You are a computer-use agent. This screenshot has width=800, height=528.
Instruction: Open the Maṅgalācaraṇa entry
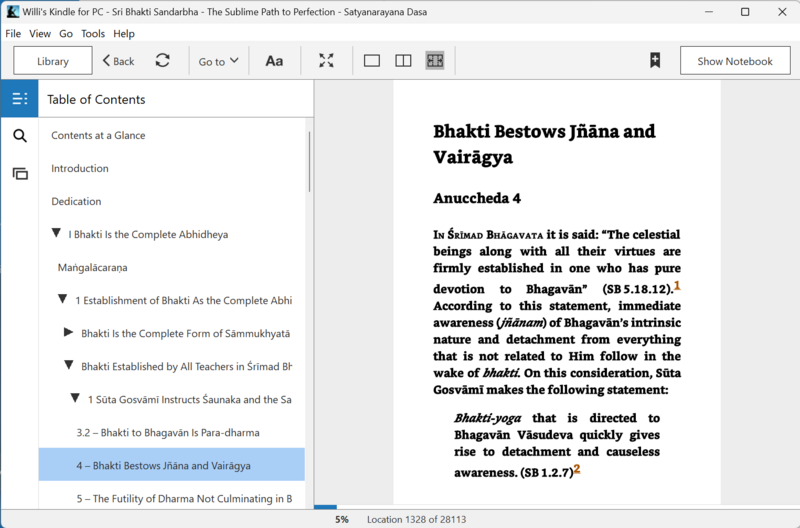tap(92, 268)
